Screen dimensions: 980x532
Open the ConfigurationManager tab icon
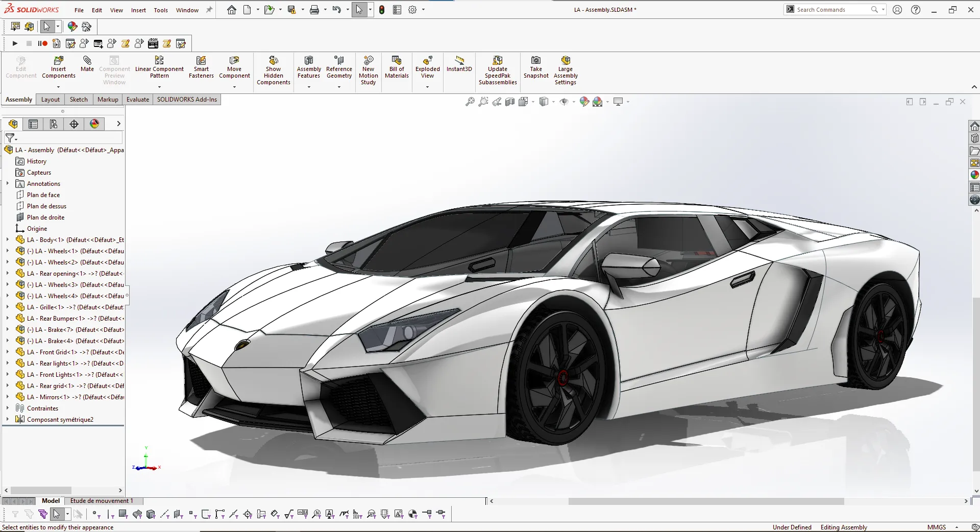[54, 124]
